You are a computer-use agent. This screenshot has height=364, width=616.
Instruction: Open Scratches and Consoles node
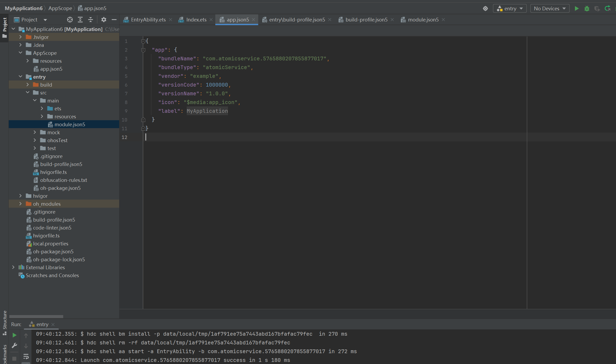(52, 275)
